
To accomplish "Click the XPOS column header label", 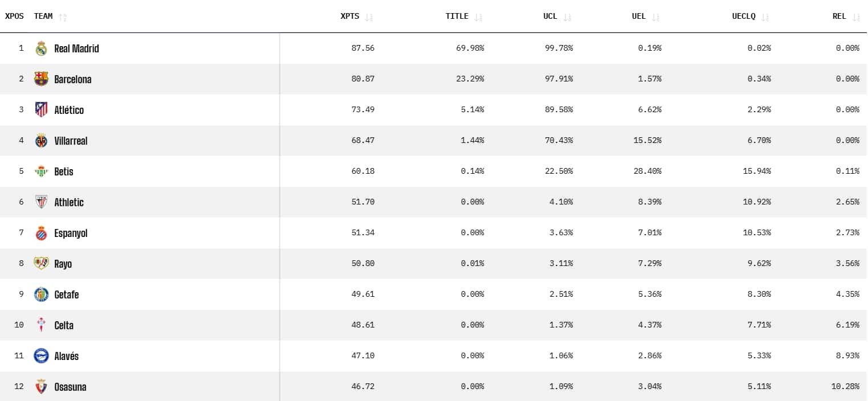I will [14, 17].
